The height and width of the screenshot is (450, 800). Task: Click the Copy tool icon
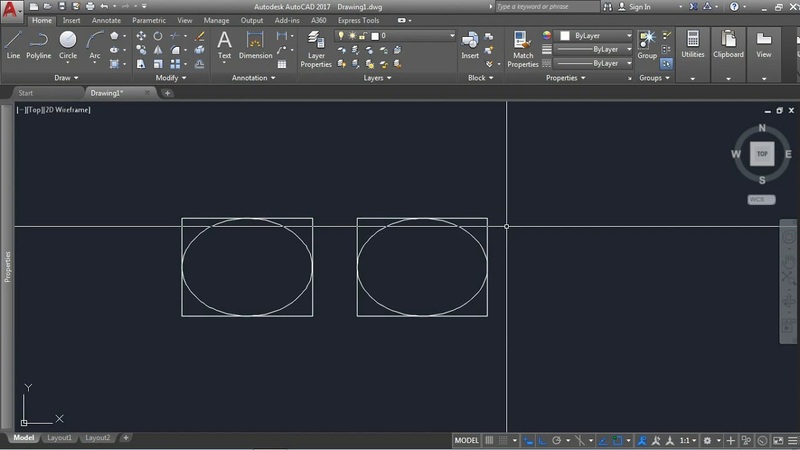point(141,49)
